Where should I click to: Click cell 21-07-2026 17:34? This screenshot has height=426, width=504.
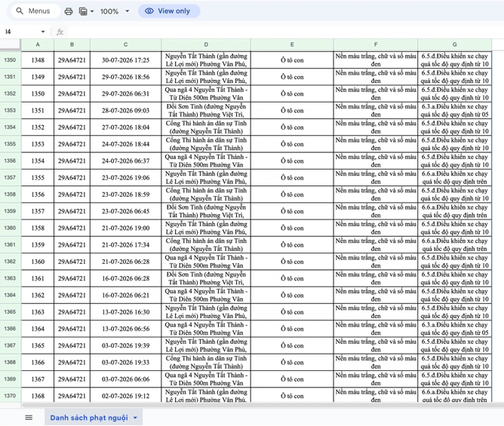(126, 245)
